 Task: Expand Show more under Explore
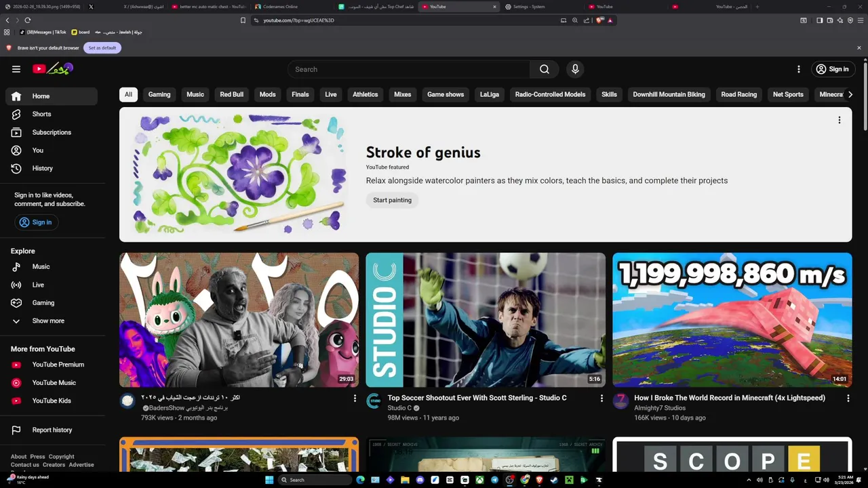pos(52,321)
